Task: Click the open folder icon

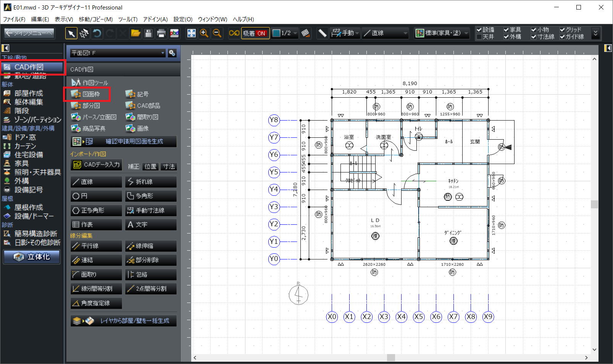Action: pos(136,34)
